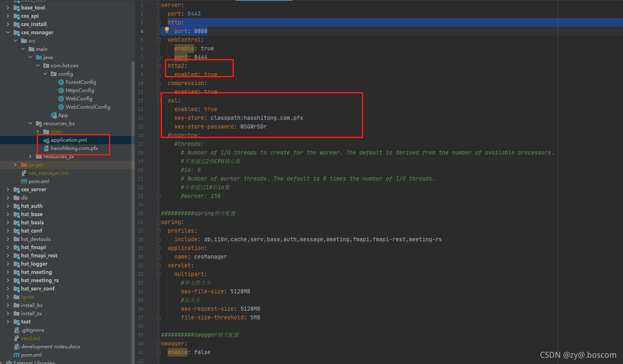623x364 pixels.
Task: Fold the spring block on line 26
Action: (x=159, y=222)
